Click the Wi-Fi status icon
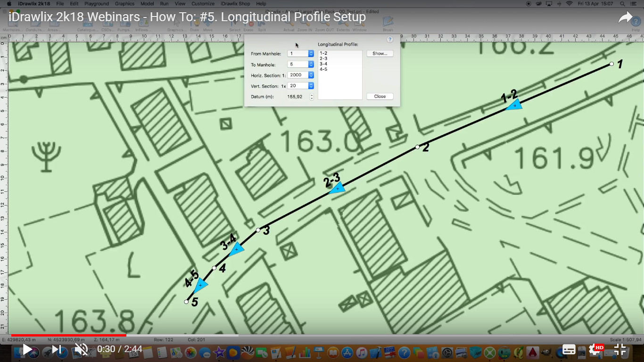 click(x=569, y=3)
